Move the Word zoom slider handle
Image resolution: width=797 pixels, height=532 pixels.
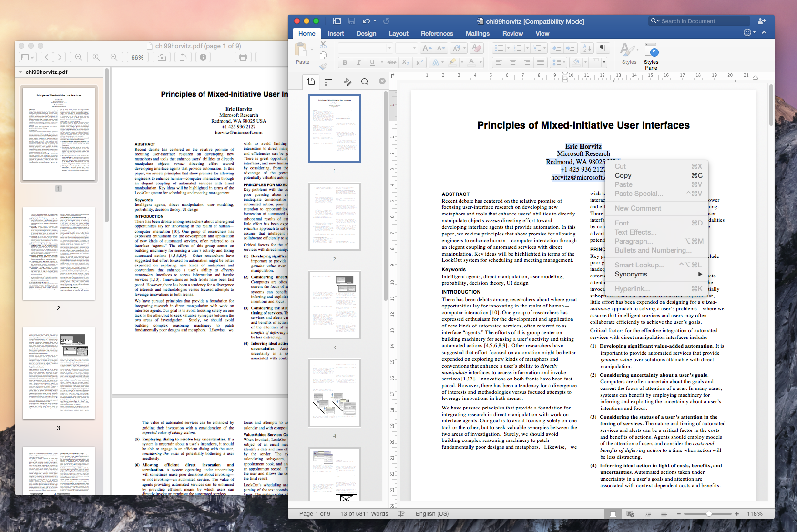tap(709, 513)
